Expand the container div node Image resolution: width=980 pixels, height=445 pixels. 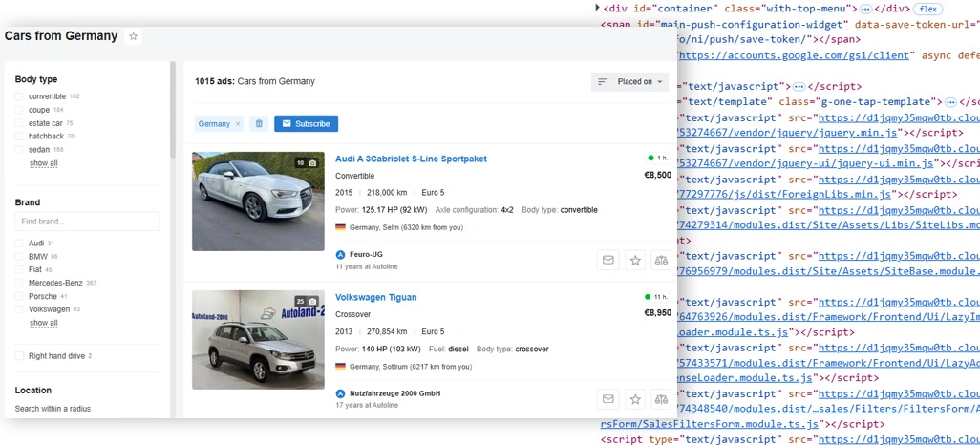pos(598,8)
